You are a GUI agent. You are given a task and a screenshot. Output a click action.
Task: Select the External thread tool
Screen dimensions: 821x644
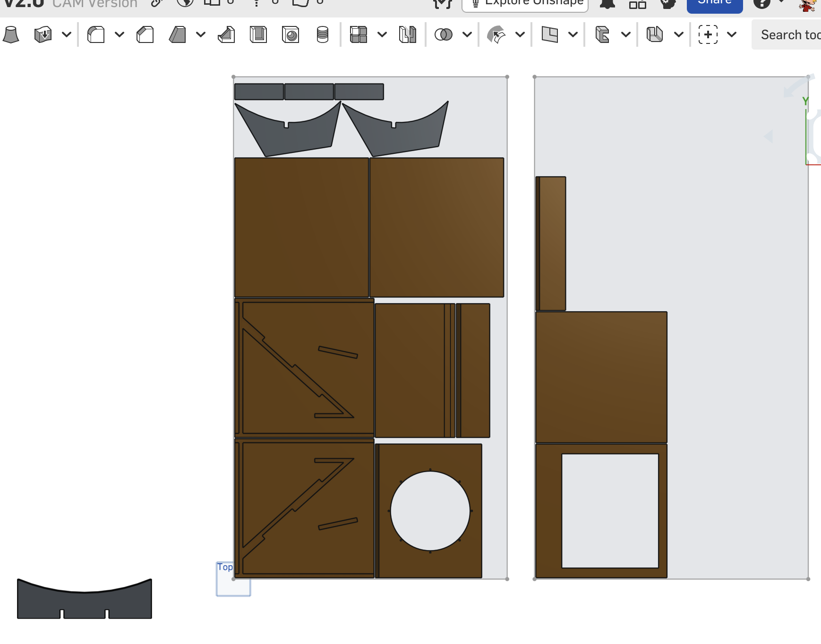[x=323, y=34]
